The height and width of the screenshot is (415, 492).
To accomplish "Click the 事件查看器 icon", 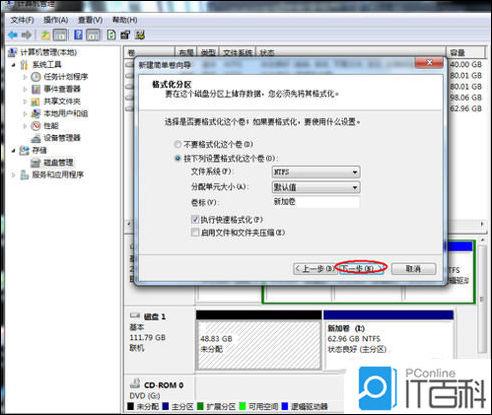I will (x=36, y=89).
